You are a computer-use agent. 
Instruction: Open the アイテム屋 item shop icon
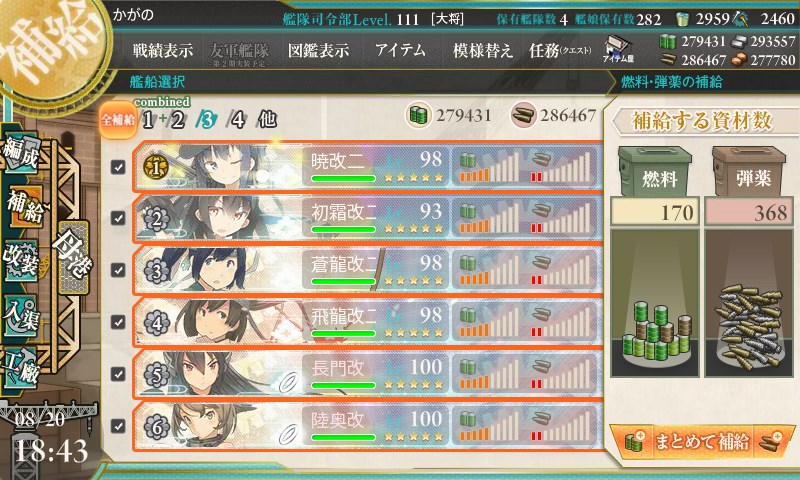pyautogui.click(x=618, y=49)
